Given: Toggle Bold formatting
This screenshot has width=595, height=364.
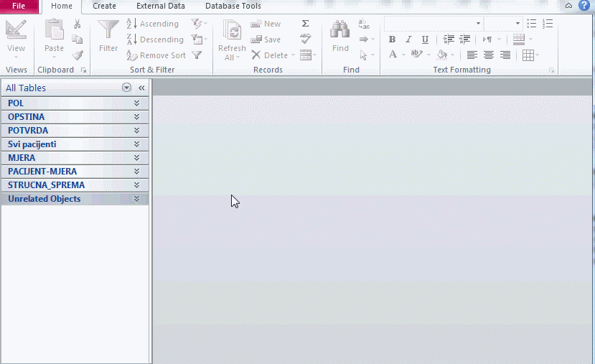Looking at the screenshot, I should click(x=392, y=39).
